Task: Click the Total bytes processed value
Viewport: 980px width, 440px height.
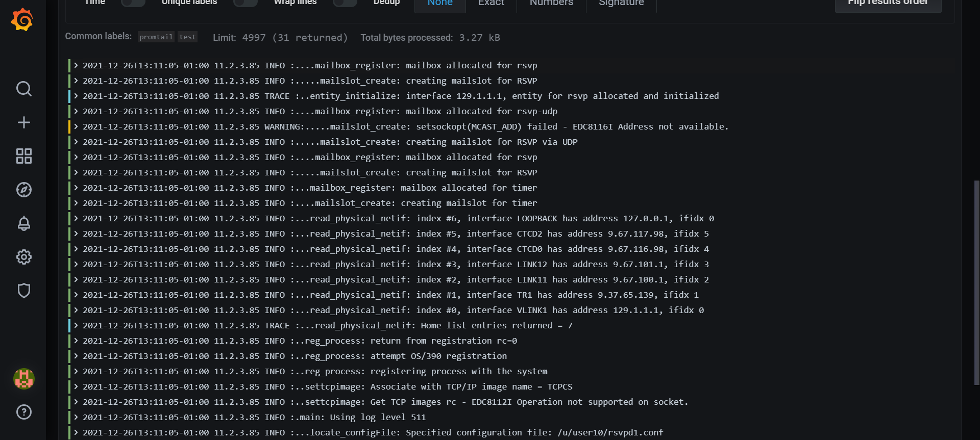Action: tap(479, 37)
